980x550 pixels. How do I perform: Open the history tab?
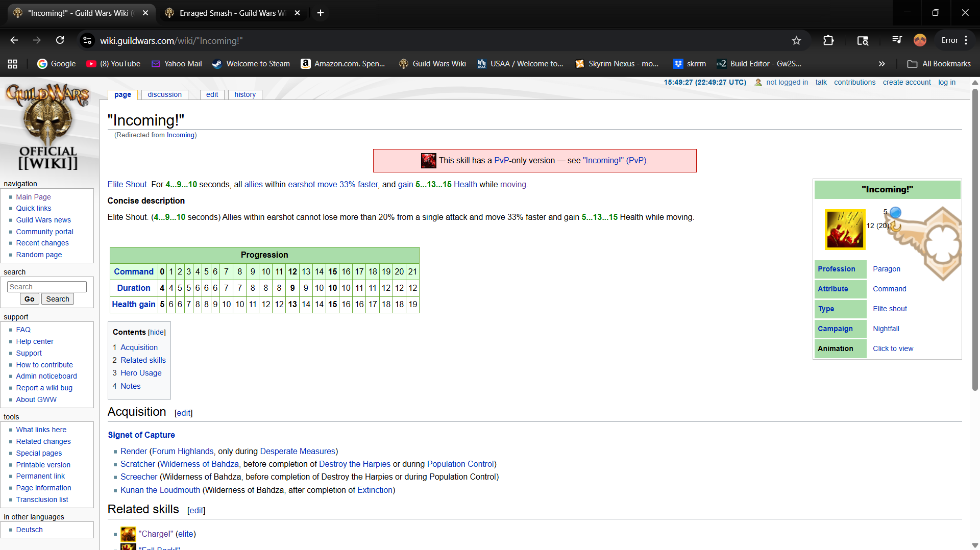coord(245,94)
